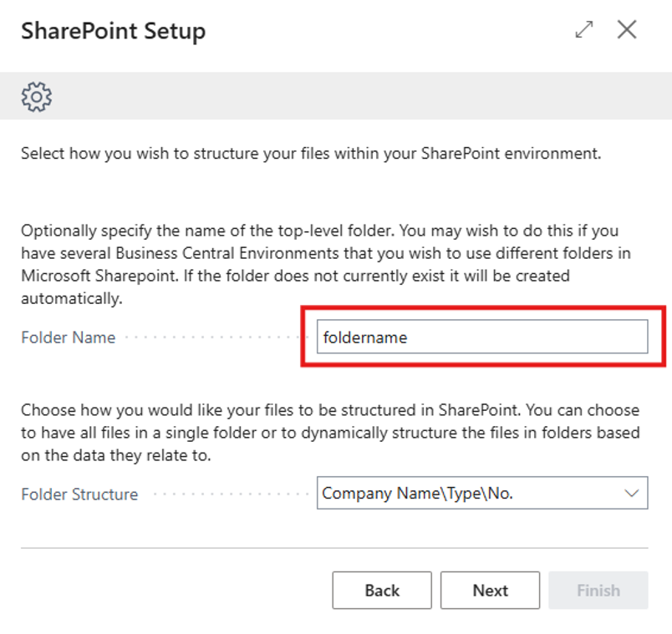Viewport: 672px width, 634px height.
Task: Click the "Optionally specify the name" paragraph
Action: pos(318,253)
